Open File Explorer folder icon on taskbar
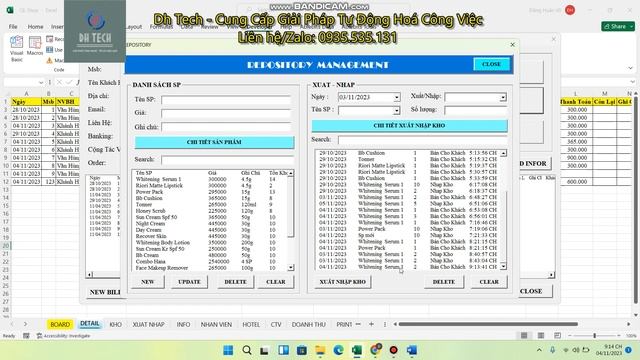This screenshot has width=640, height=360. pos(320,350)
